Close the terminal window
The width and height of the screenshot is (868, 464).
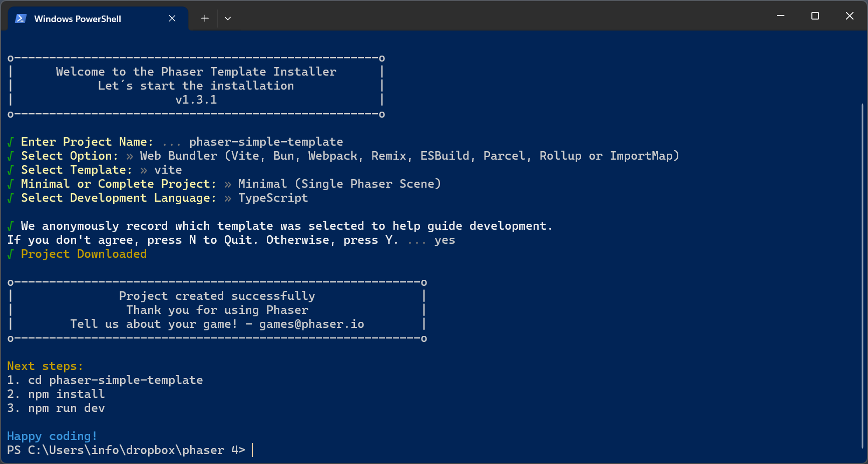849,16
